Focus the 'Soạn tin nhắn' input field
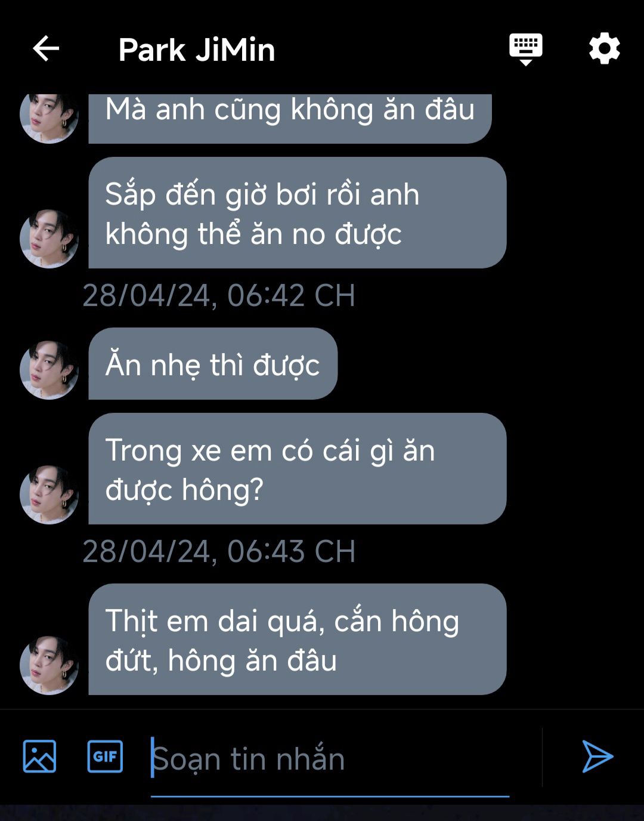Image resolution: width=644 pixels, height=821 pixels. tap(330, 758)
